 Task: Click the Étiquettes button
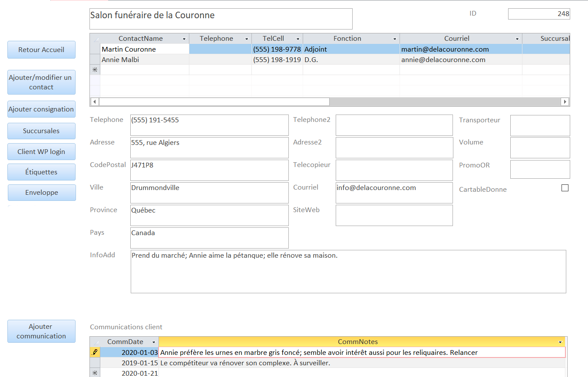pos(41,172)
